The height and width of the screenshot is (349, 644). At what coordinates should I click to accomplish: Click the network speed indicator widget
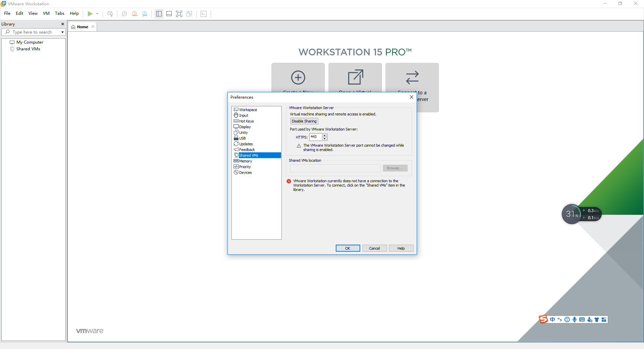[591, 214]
